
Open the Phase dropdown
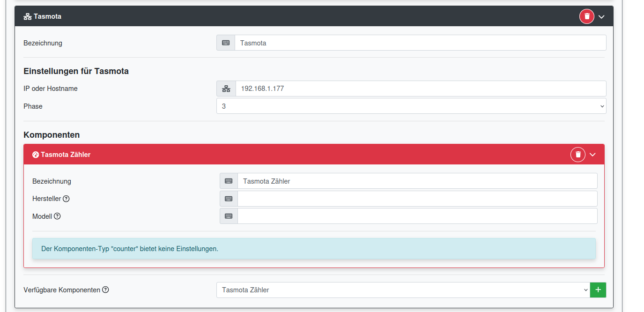411,106
